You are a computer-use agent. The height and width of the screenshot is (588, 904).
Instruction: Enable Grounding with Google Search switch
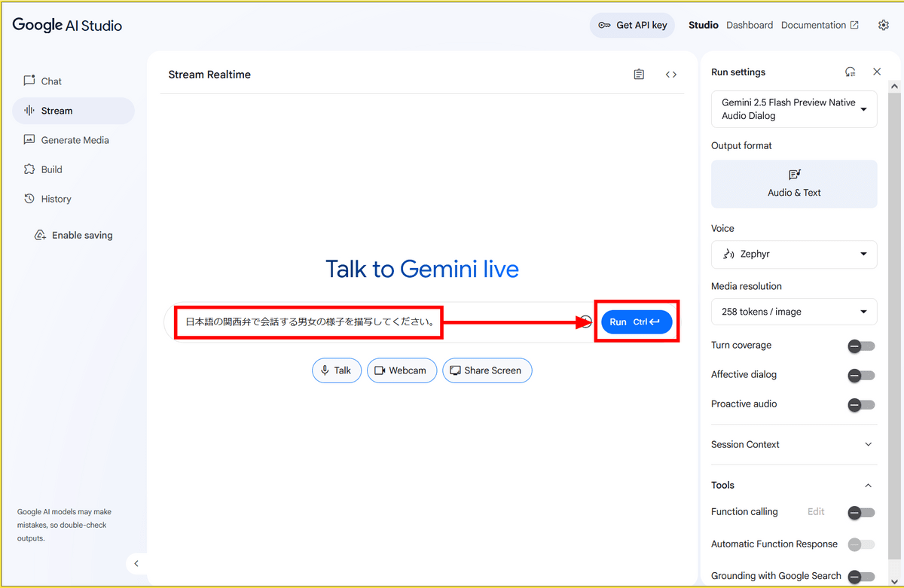pos(861,577)
